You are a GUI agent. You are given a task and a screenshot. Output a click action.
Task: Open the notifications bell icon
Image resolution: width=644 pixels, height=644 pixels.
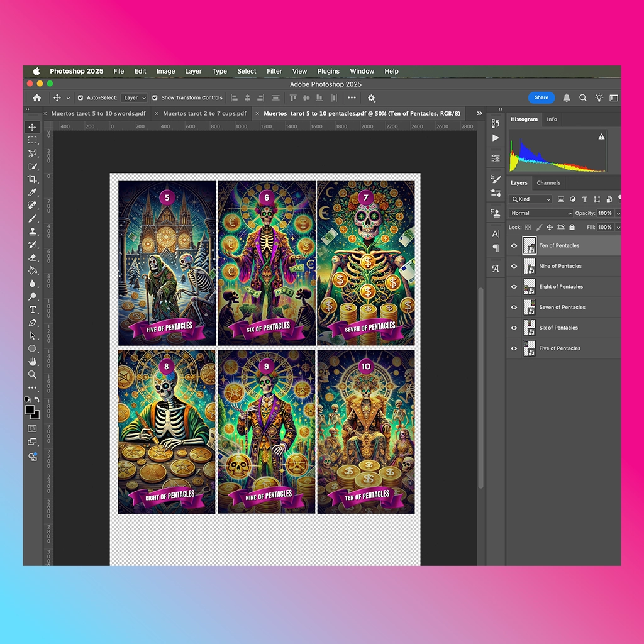567,97
